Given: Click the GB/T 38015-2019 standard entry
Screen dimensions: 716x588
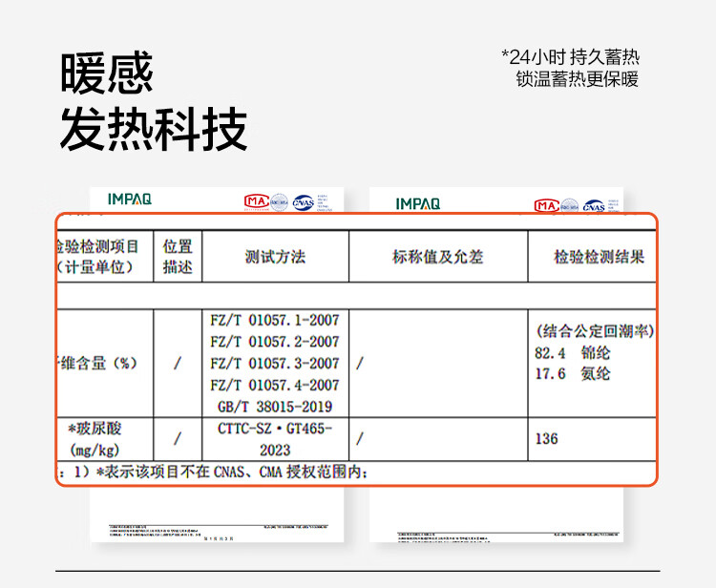Looking at the screenshot, I should pos(275,406).
